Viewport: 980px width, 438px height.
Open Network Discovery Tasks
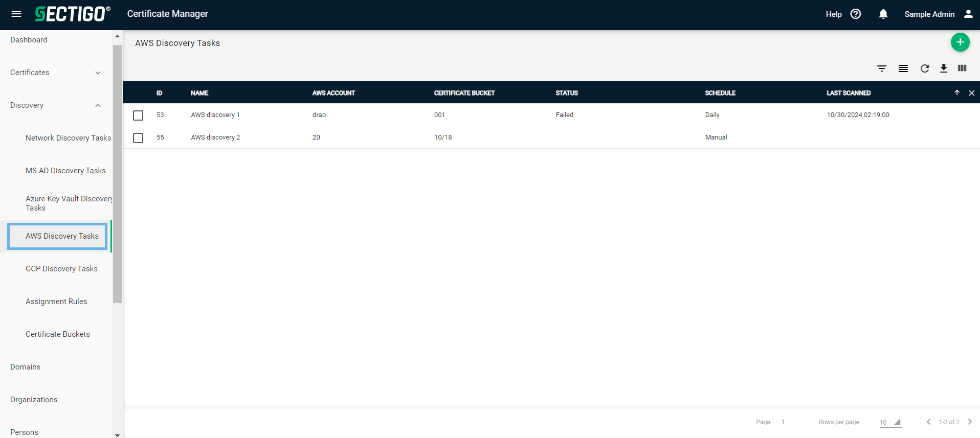pos(69,138)
